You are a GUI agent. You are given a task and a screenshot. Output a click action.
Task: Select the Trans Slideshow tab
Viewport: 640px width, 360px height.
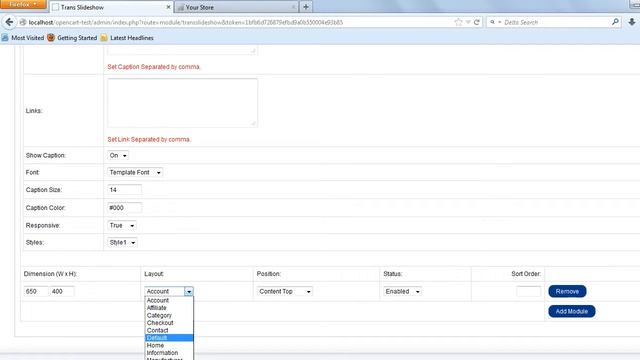111,7
